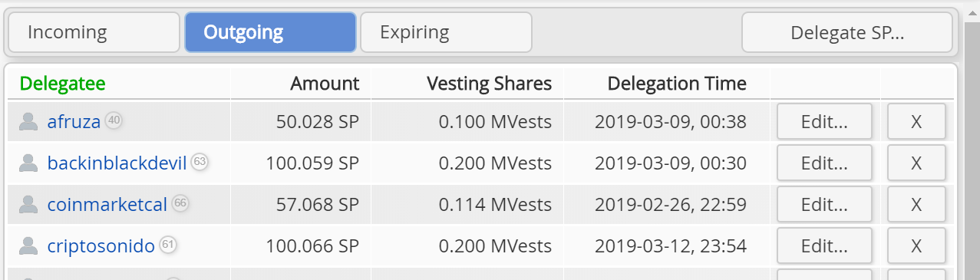The image size is (980, 280).
Task: Open the afruza account link
Action: (74, 121)
